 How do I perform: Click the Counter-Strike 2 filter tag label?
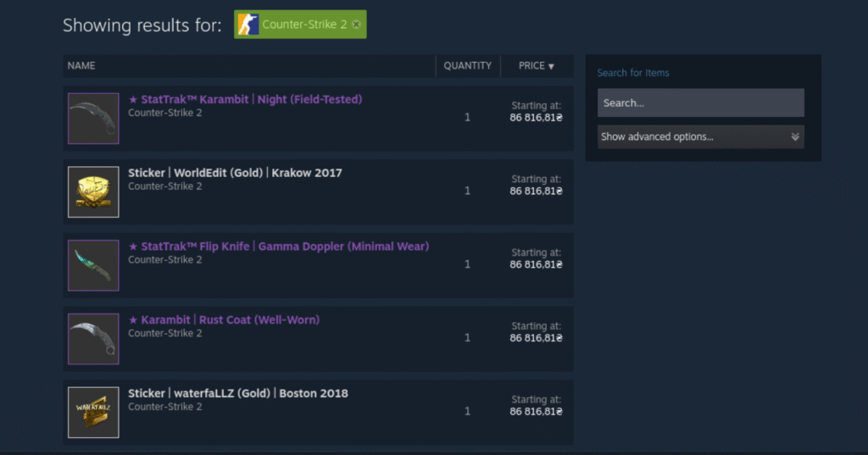(x=304, y=25)
